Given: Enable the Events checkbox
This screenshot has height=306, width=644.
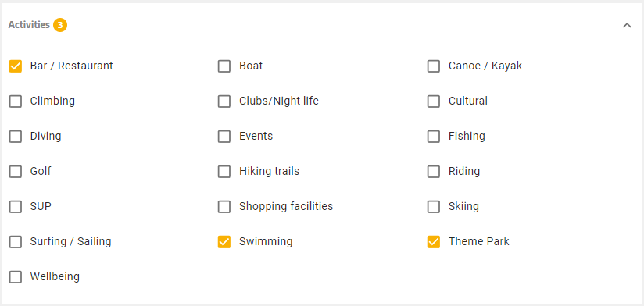Looking at the screenshot, I should point(224,136).
